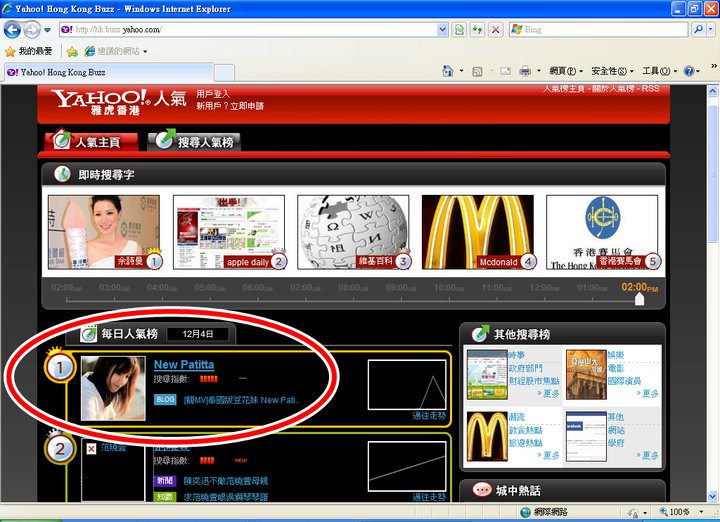Click the red Stop loading icon
The width and height of the screenshot is (720, 522).
coord(495,30)
